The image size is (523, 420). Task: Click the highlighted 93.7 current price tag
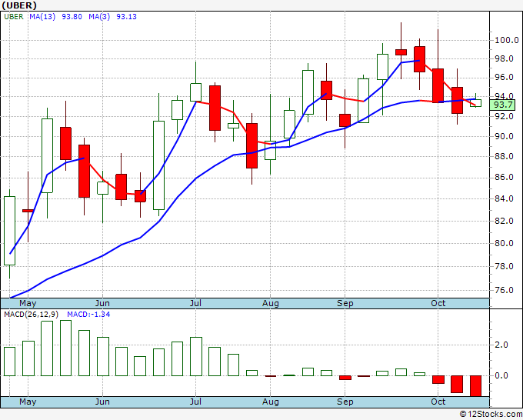point(503,105)
